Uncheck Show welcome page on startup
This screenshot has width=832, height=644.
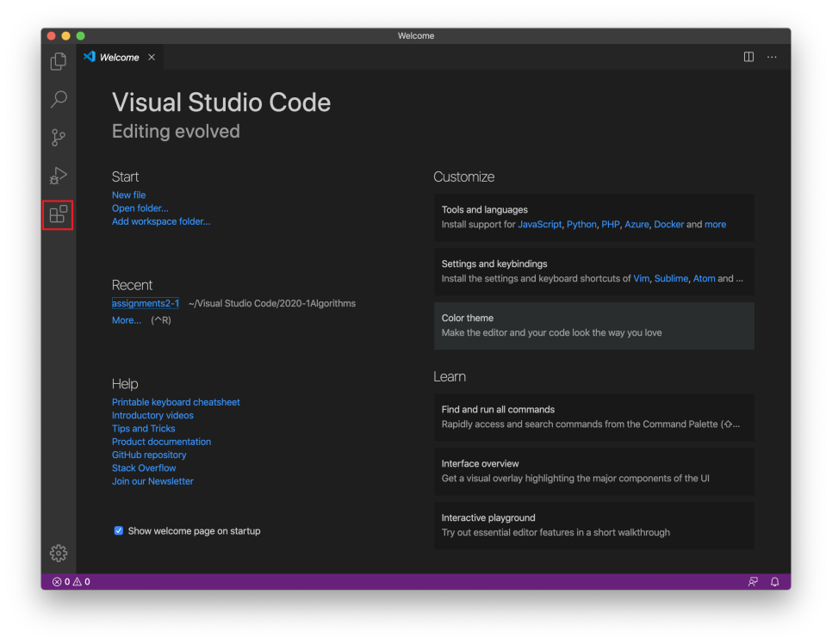118,531
